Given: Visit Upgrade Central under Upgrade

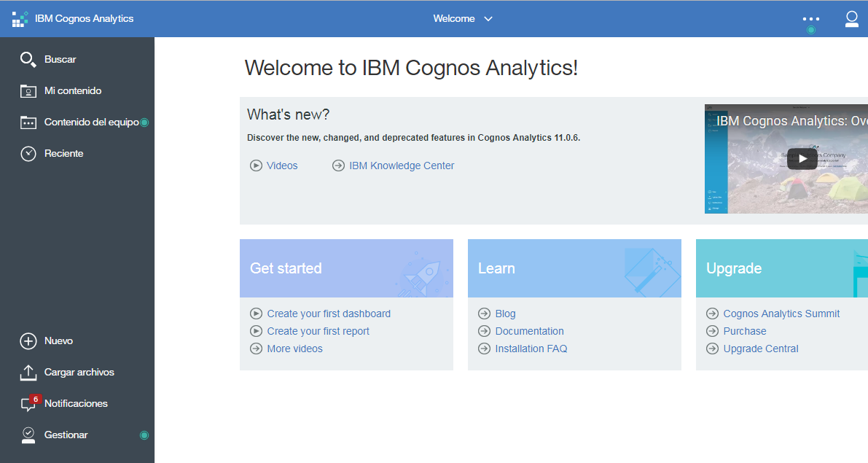Looking at the screenshot, I should [760, 349].
